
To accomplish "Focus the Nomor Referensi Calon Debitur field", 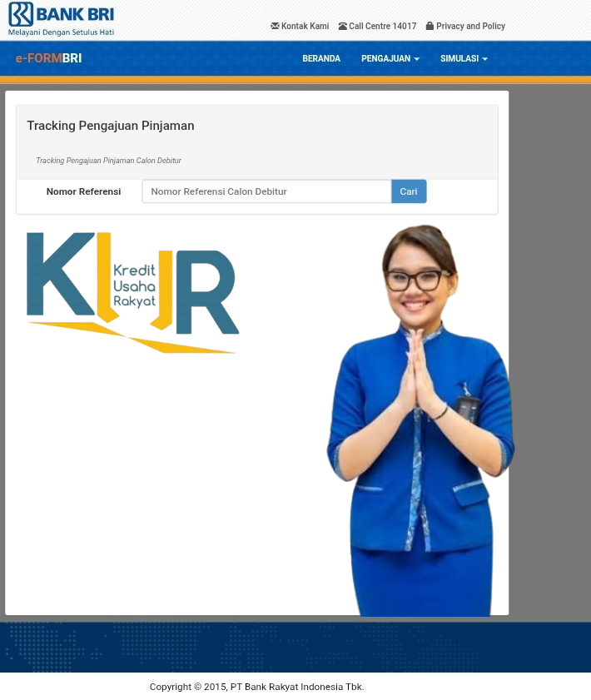I will [266, 191].
